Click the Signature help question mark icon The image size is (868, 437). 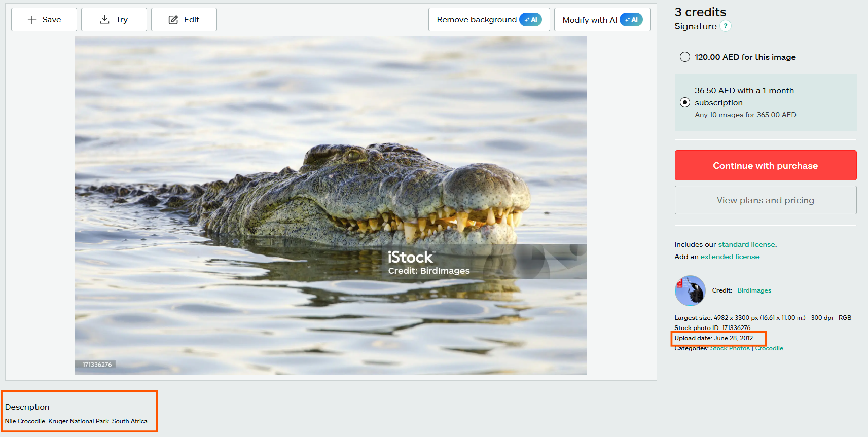[726, 26]
